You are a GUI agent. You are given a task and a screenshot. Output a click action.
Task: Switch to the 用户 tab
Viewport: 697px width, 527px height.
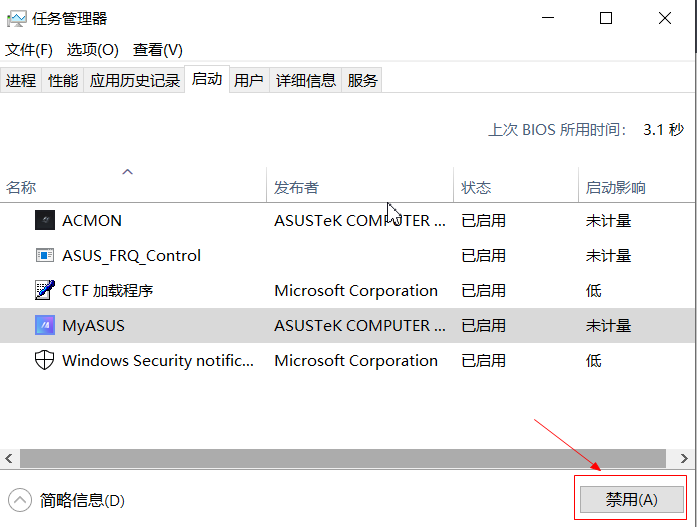[x=249, y=80]
